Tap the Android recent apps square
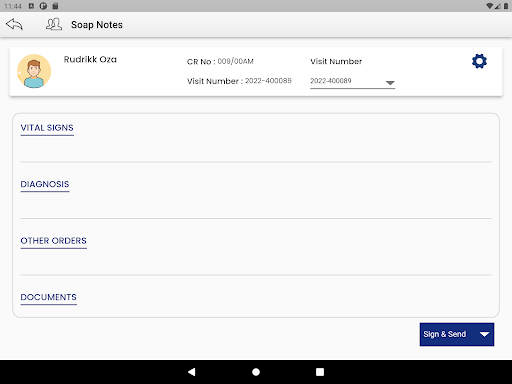The image size is (512, 384). click(x=320, y=372)
